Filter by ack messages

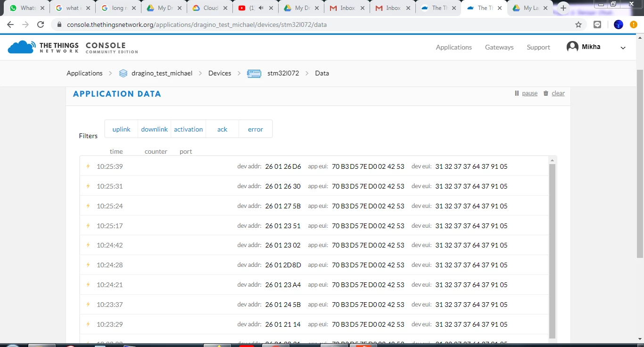click(x=222, y=129)
